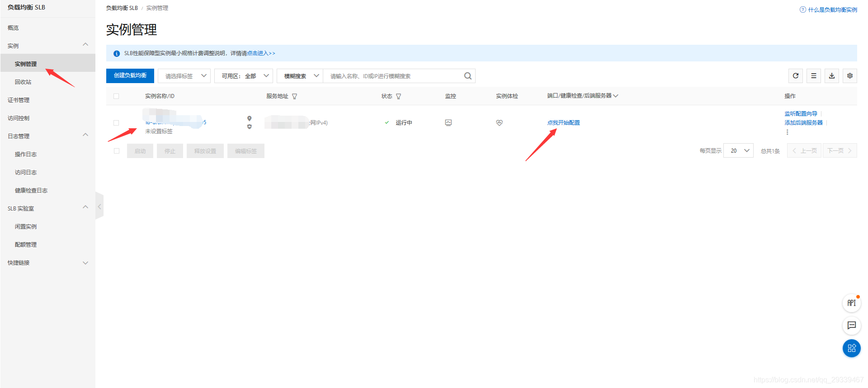Open the 请选择标签 tag dropdown
868x388 pixels.
point(184,76)
